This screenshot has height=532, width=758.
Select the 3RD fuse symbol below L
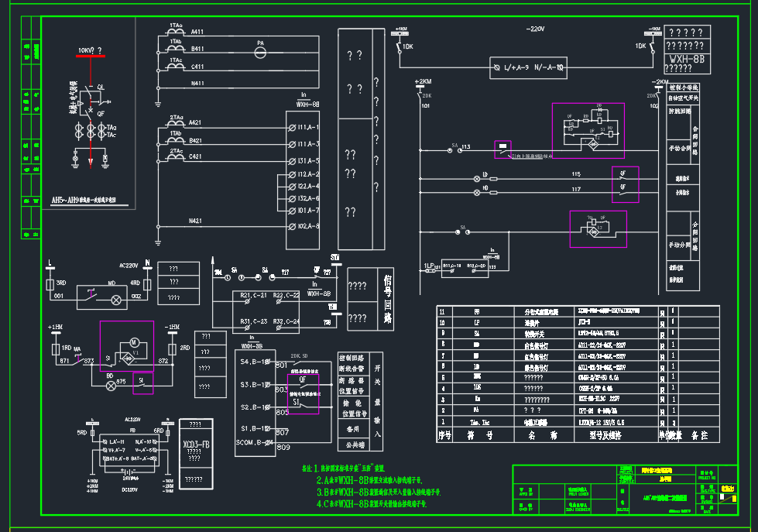point(50,283)
